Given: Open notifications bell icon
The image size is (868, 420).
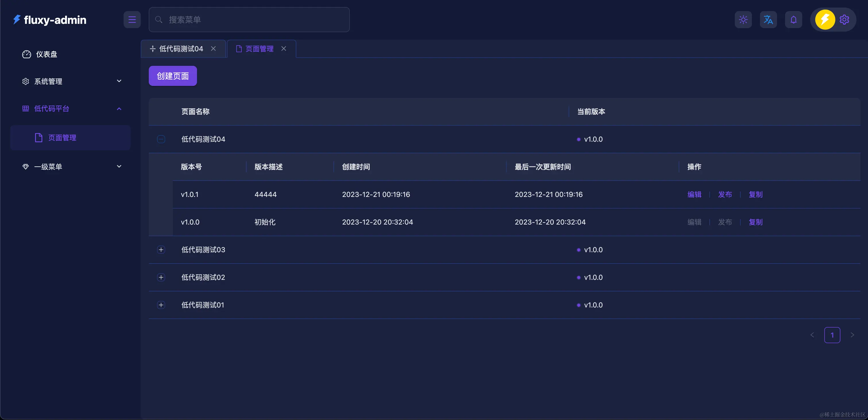Looking at the screenshot, I should (x=793, y=20).
